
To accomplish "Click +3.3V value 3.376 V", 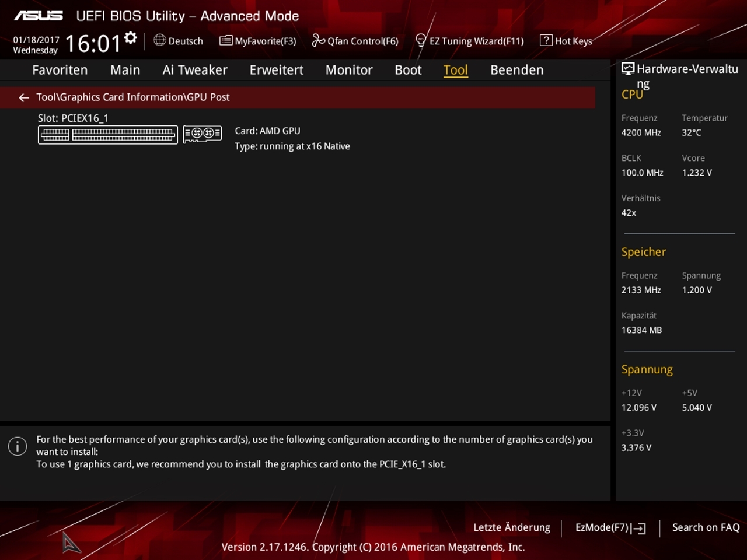I will click(x=637, y=448).
